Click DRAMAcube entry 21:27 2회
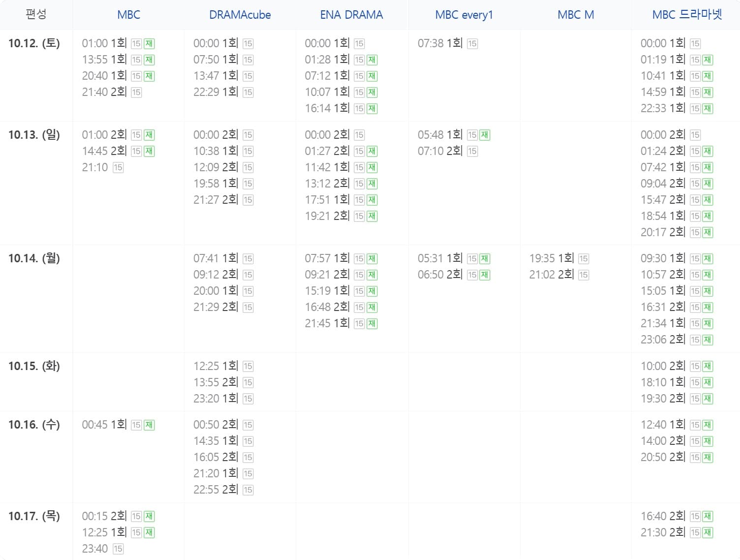 (x=216, y=199)
